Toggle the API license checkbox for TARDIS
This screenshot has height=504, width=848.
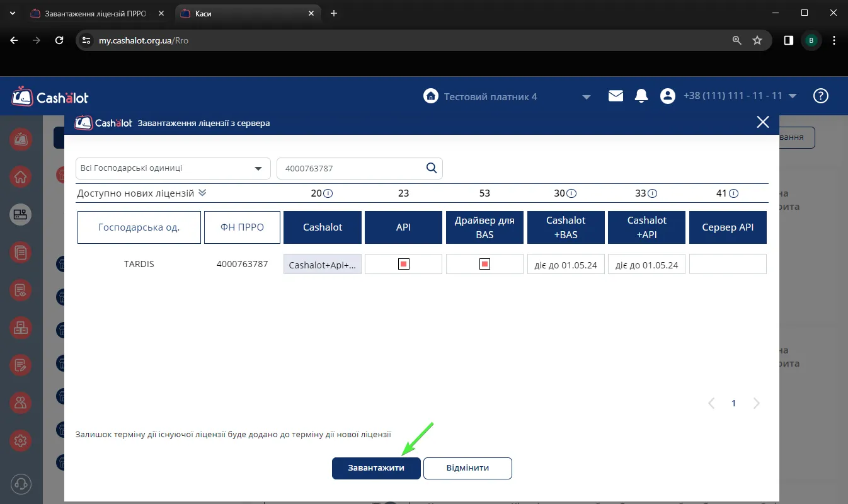[x=404, y=264]
